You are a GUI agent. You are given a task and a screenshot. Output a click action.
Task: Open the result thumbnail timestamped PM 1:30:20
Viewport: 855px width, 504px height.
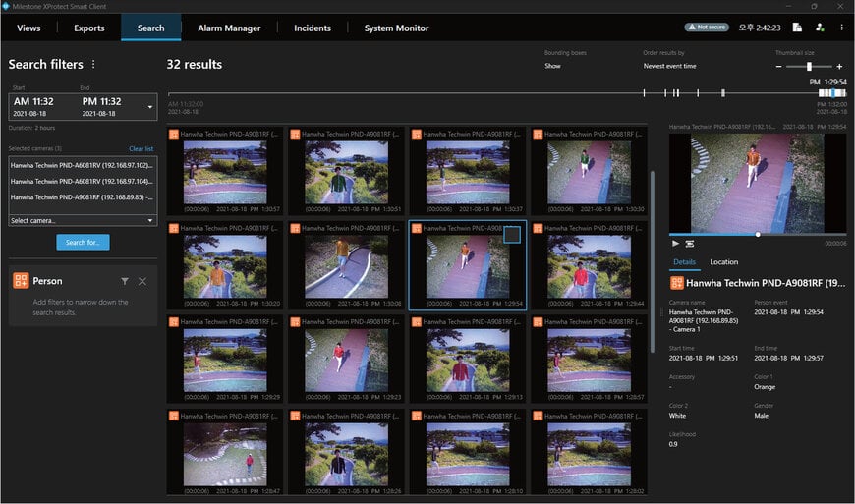(225, 266)
